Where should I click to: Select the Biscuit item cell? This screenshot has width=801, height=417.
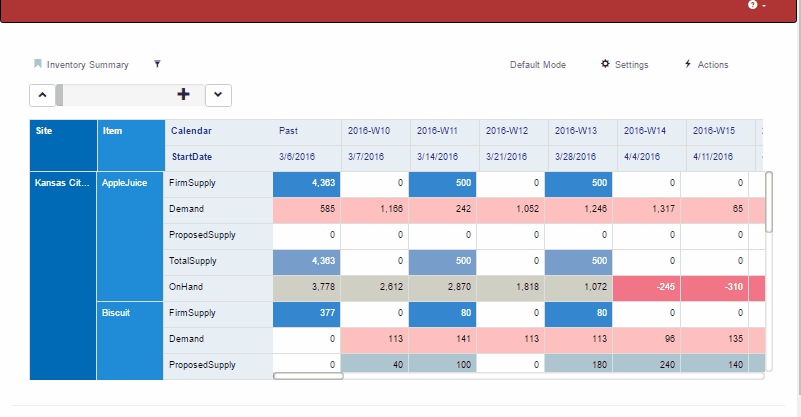tap(130, 313)
